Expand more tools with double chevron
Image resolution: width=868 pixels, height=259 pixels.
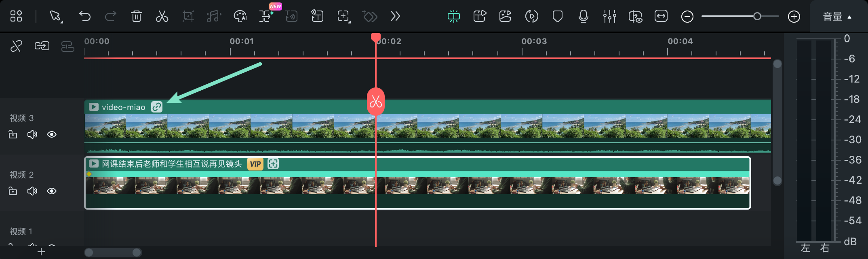click(x=395, y=16)
